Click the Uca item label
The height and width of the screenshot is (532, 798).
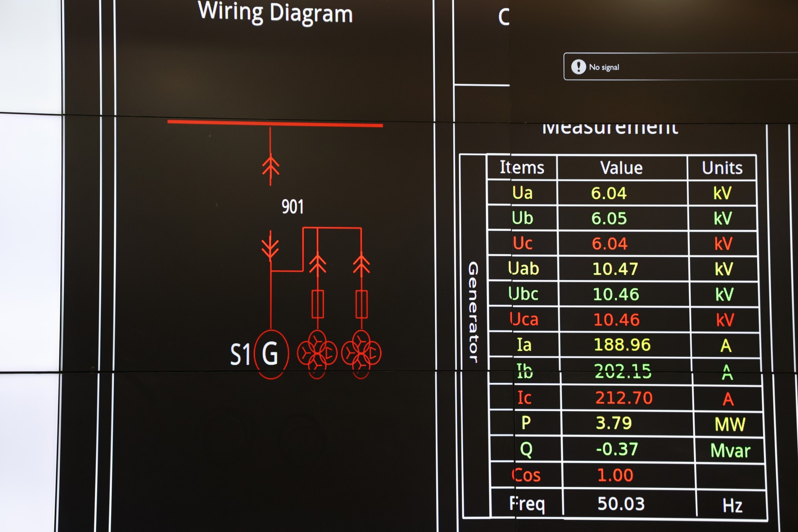tap(524, 320)
